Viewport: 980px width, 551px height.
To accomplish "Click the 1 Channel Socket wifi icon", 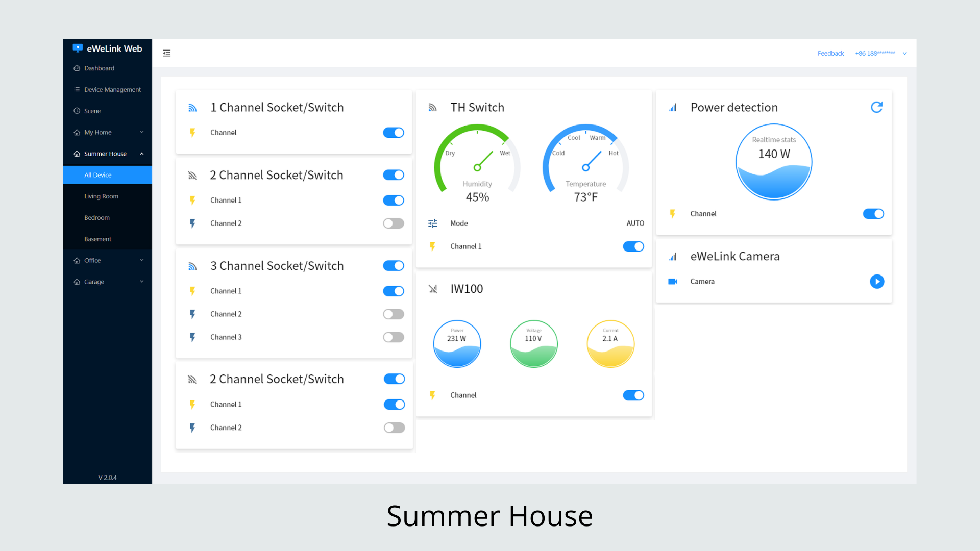I will tap(192, 108).
